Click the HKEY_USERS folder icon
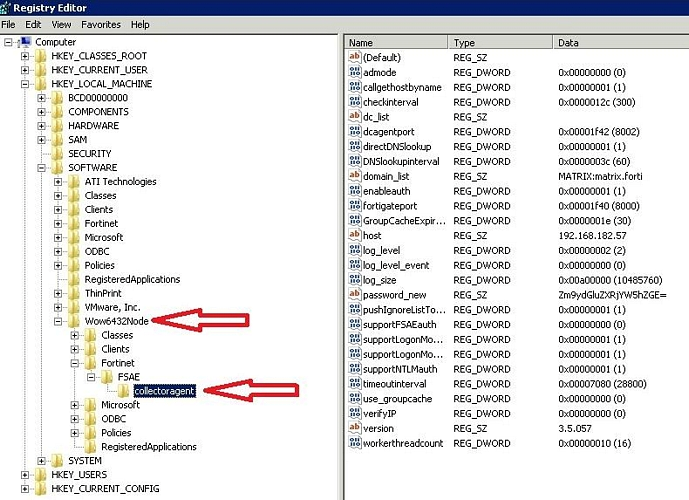This screenshot has height=500, width=689. (41, 474)
